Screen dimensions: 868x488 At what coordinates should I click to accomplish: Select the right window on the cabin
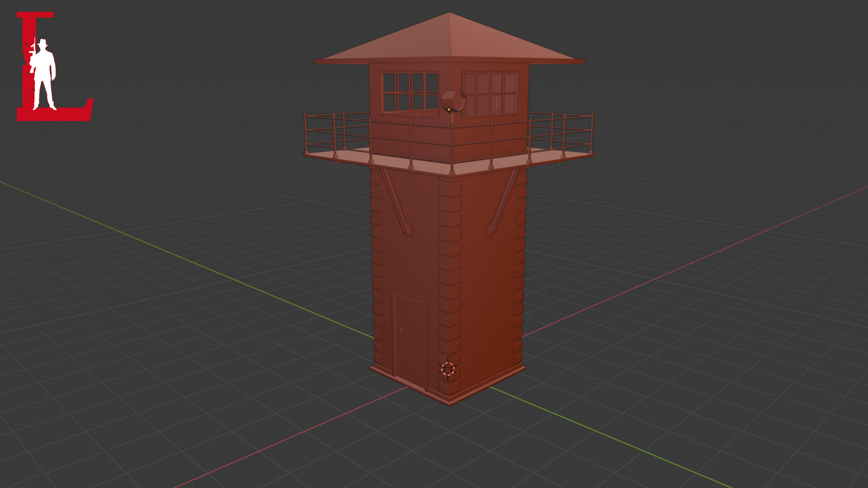pos(490,94)
